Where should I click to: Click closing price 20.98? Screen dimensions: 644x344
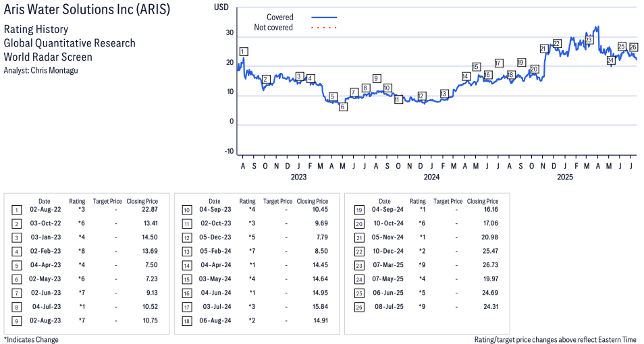[x=490, y=237]
